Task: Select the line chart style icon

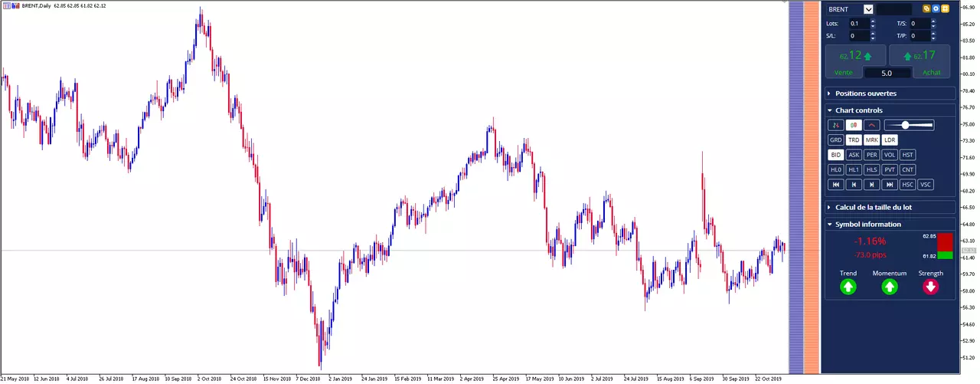Action: pyautogui.click(x=871, y=125)
